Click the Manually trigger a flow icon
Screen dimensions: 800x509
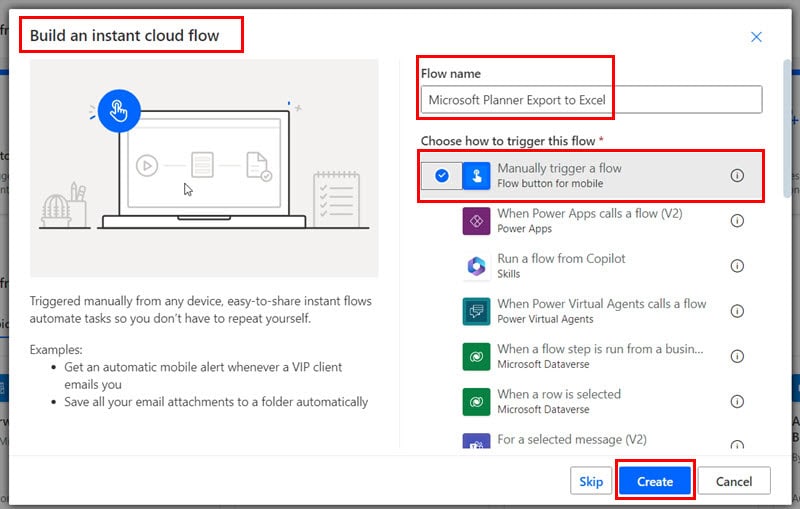coord(476,175)
